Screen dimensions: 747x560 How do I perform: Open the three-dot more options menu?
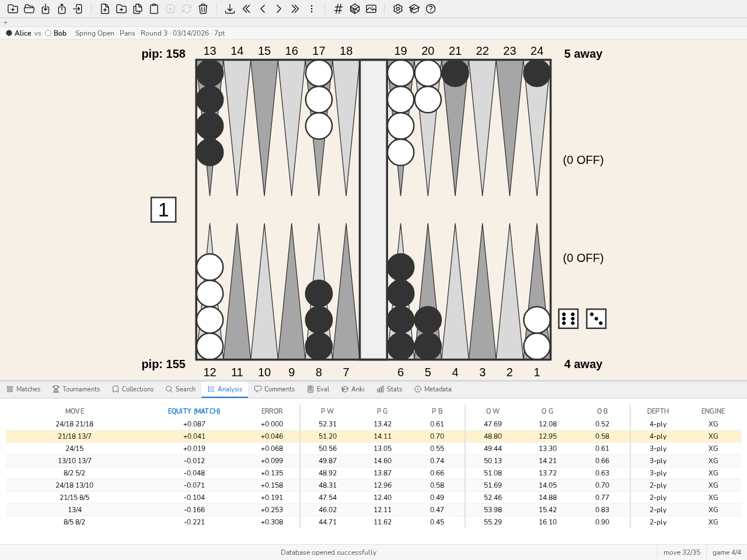(312, 9)
